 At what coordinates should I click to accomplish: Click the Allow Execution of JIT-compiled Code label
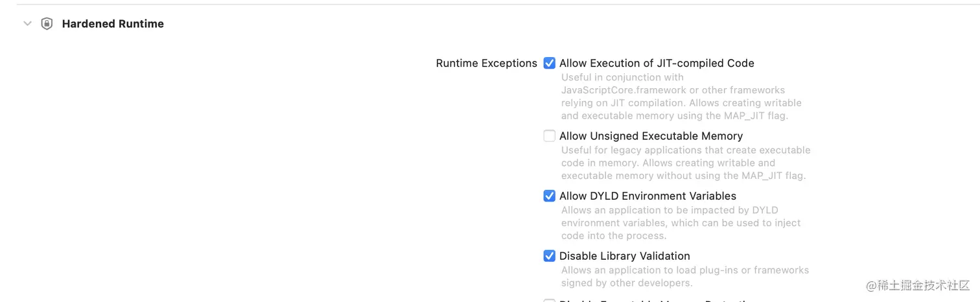click(x=656, y=64)
